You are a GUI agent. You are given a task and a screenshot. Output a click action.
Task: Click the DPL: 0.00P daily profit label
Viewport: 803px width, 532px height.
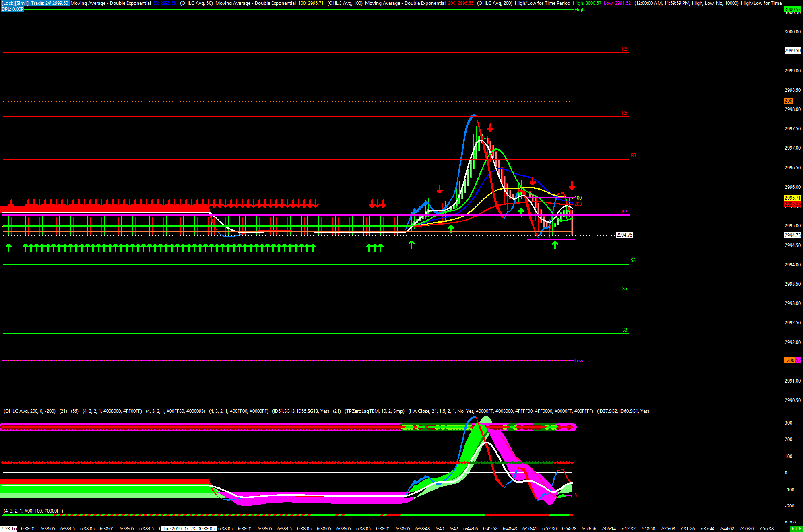click(x=13, y=9)
